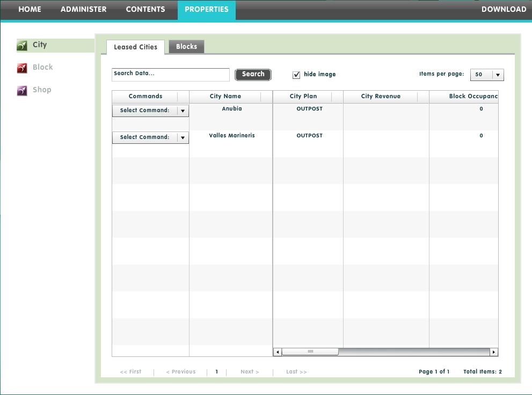Screen dimensions: 532x395
Task: Select page number 1
Action: [217, 372]
